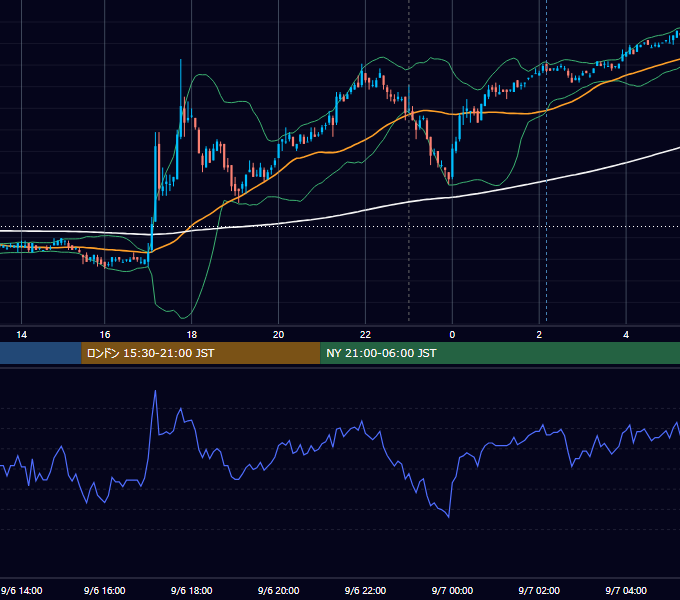
Task: Click the 18 hour label on price chart axis
Action: point(192,335)
